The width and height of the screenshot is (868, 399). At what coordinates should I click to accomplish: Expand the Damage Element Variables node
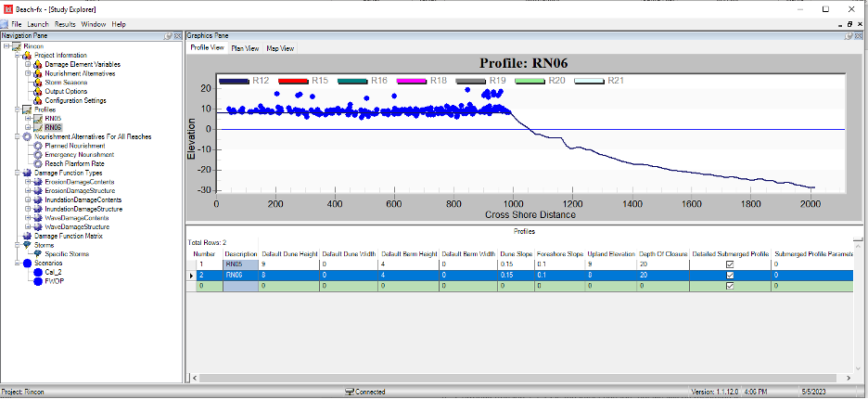click(28, 65)
